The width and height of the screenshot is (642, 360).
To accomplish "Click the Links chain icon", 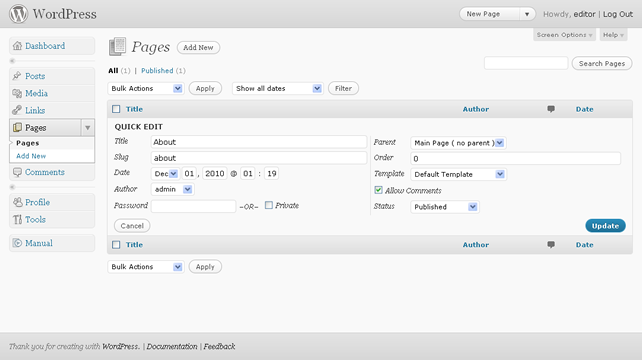I will (x=17, y=110).
